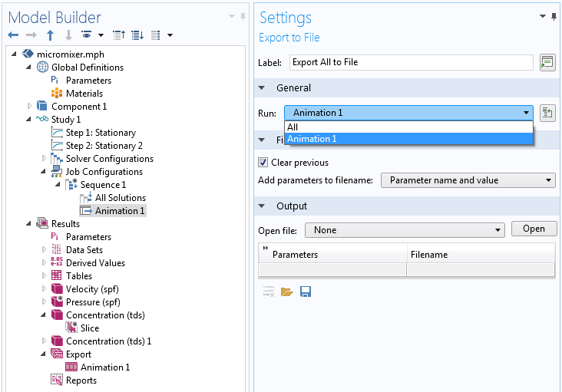
Task: Click the Open button
Action: [534, 229]
